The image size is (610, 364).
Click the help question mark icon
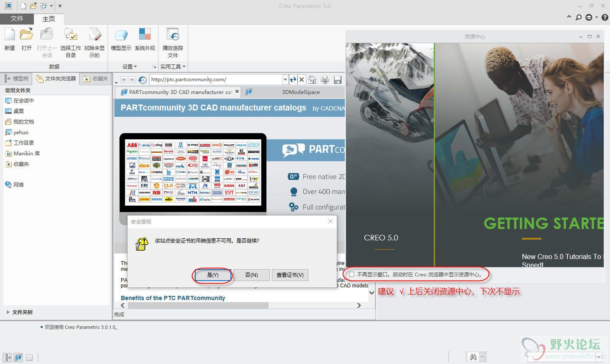pos(605,17)
